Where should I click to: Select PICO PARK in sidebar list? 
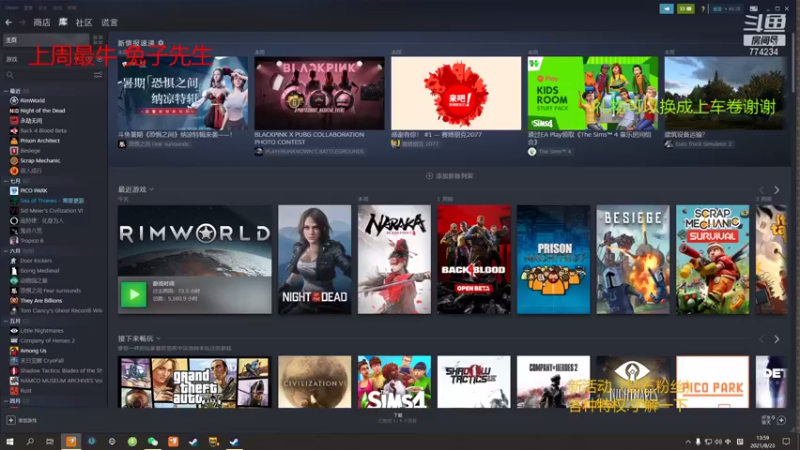[x=34, y=191]
